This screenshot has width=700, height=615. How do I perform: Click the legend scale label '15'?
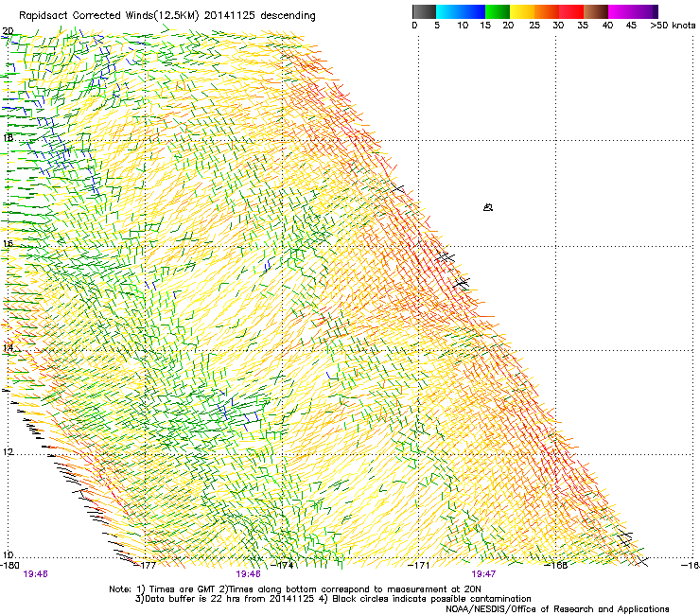coord(485,26)
